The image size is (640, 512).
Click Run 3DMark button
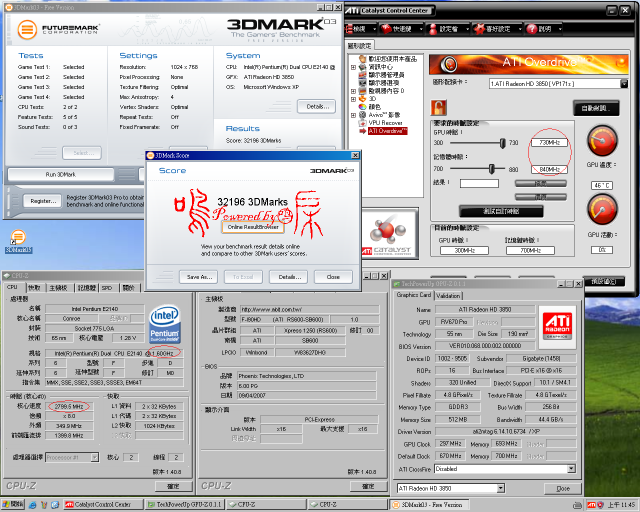60,174
